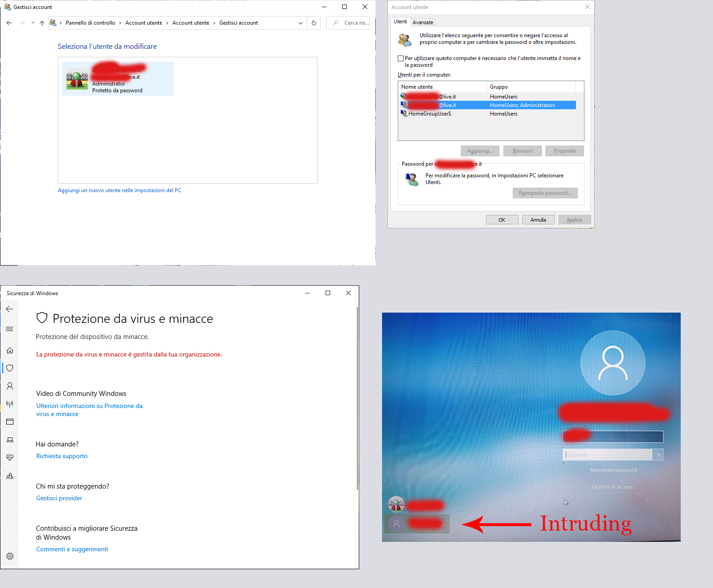The height and width of the screenshot is (588, 713).
Task: Click the Rimuovi button
Action: point(523,151)
